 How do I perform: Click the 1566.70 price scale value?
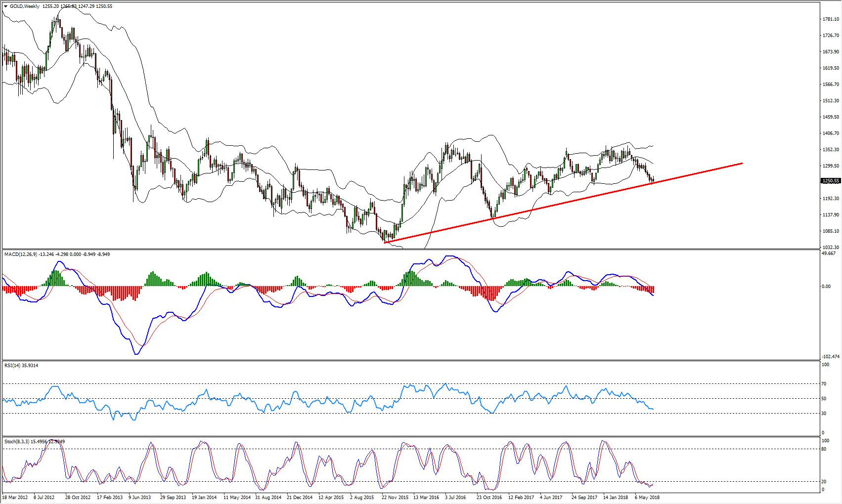click(831, 84)
